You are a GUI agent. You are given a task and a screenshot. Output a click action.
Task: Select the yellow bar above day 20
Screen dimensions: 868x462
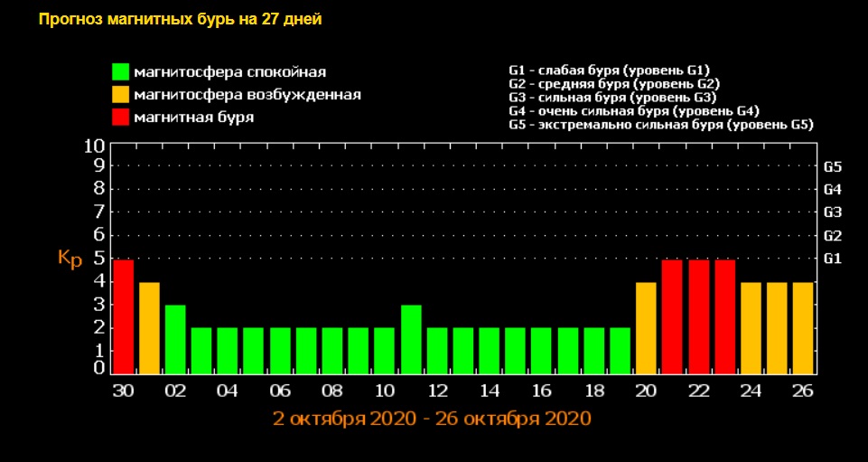[646, 328]
